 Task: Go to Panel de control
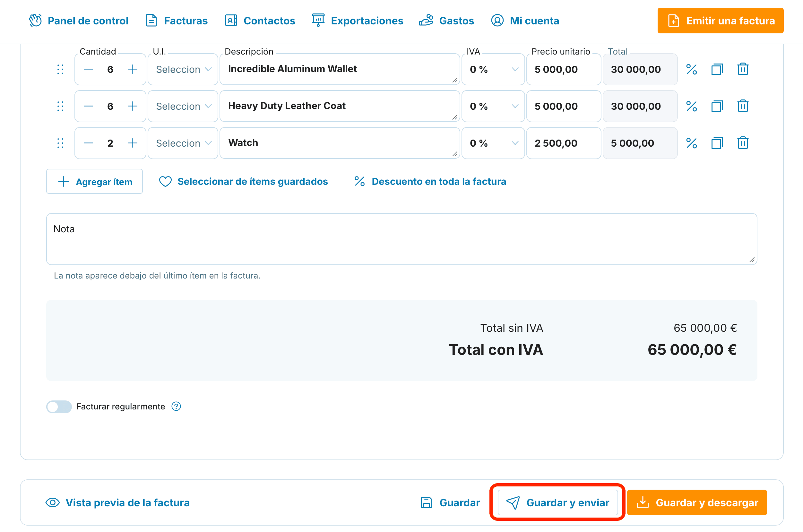coord(79,21)
